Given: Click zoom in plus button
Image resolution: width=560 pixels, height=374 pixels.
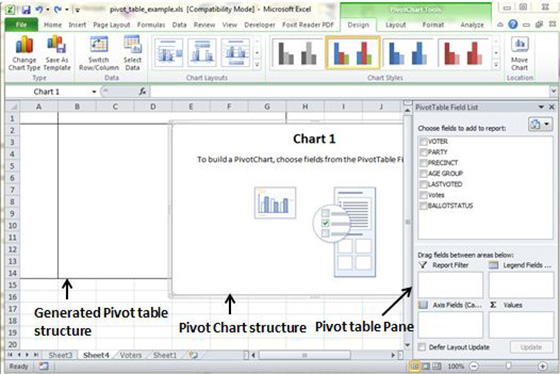Looking at the screenshot, I should click(542, 366).
